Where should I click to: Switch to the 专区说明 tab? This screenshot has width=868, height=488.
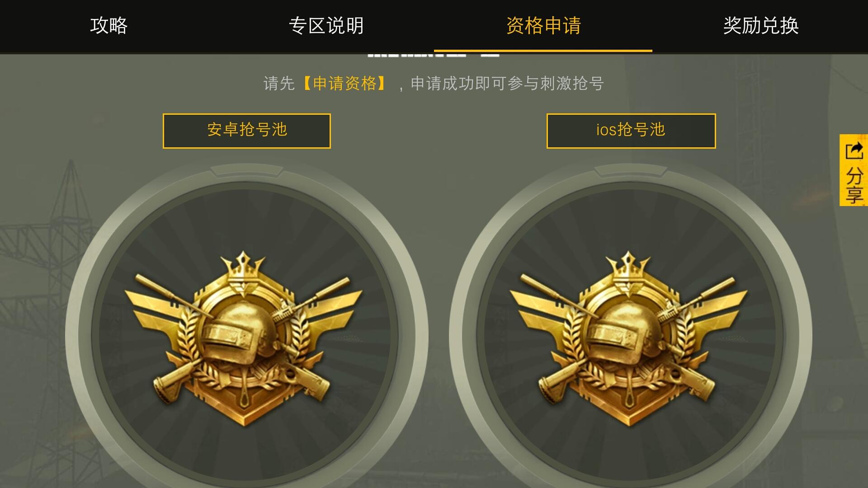(x=326, y=25)
